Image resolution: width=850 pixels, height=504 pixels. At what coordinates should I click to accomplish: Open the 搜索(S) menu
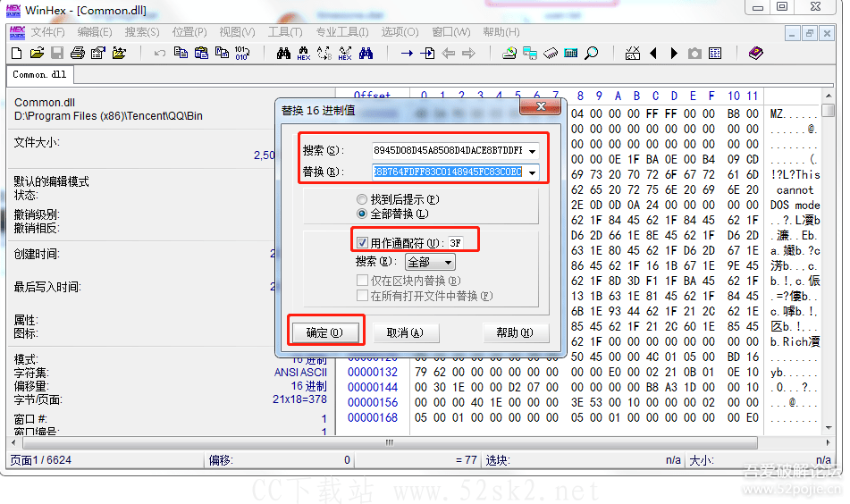click(x=142, y=32)
